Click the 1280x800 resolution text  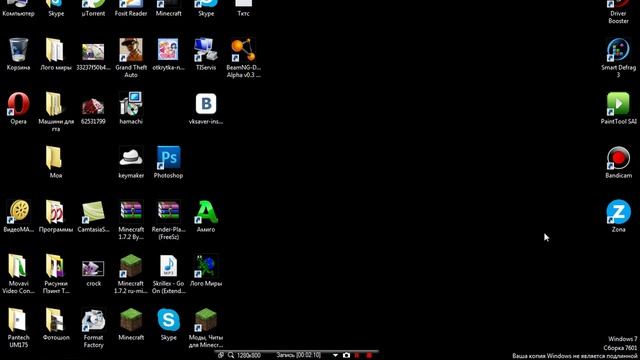(x=249, y=356)
